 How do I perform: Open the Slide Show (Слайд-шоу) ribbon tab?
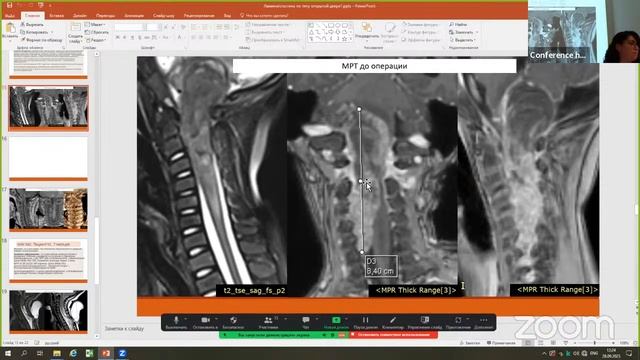click(x=163, y=16)
